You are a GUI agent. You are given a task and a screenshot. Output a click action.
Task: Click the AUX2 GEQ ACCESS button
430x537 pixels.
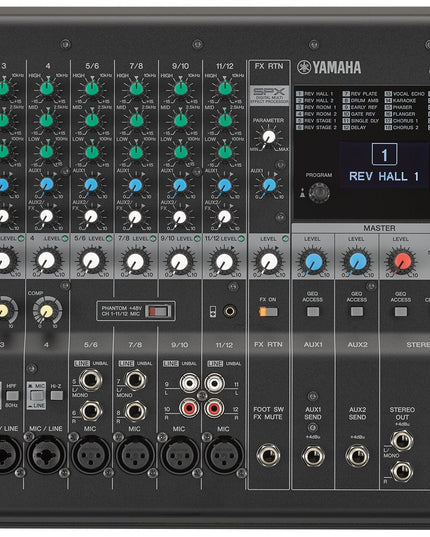(x=357, y=311)
